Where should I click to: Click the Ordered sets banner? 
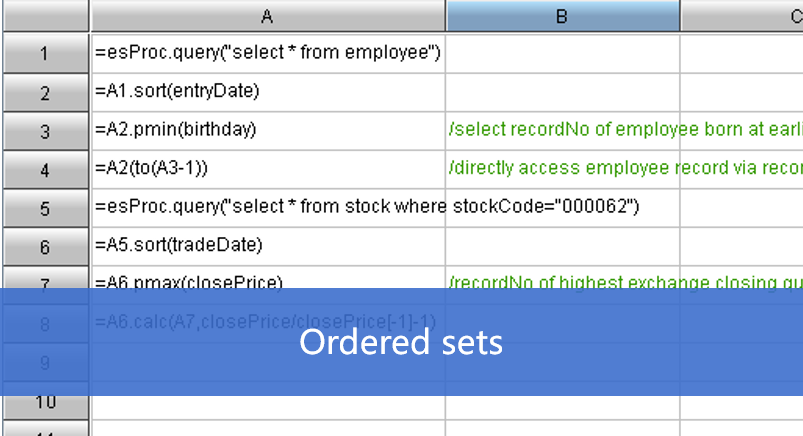tap(402, 342)
